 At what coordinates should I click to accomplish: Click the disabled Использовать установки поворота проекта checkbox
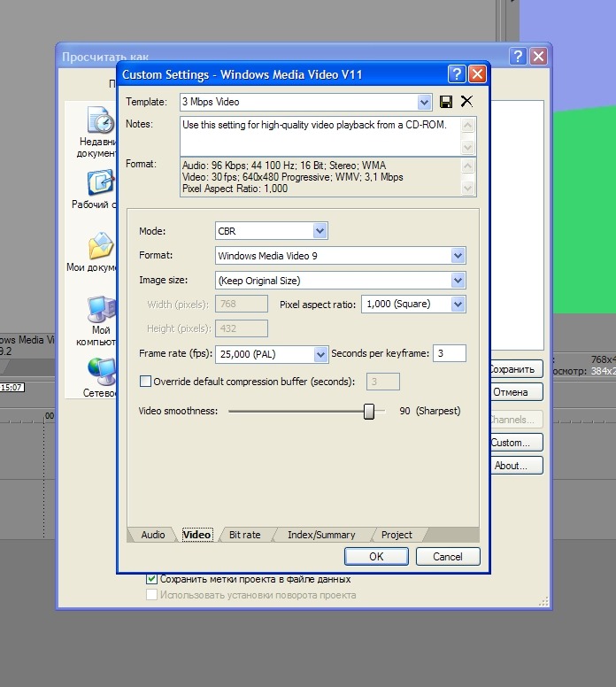(x=151, y=595)
